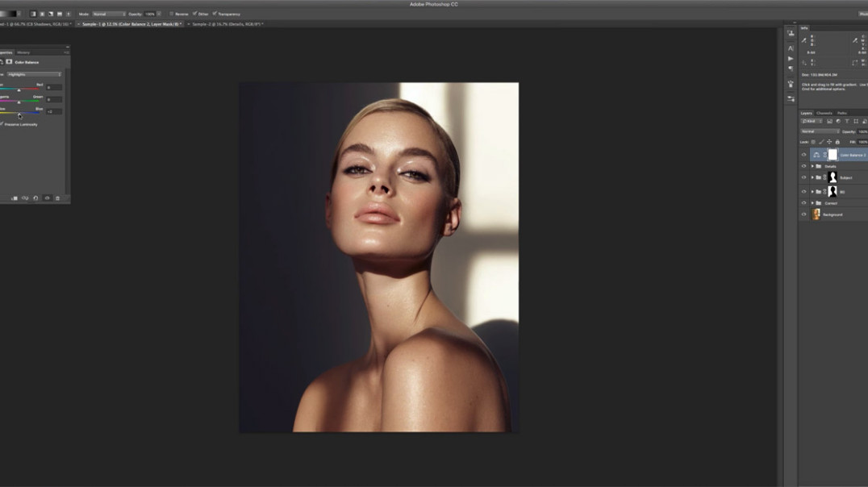868x487 pixels.
Task: Click lock image pixels brush icon
Action: tap(821, 142)
